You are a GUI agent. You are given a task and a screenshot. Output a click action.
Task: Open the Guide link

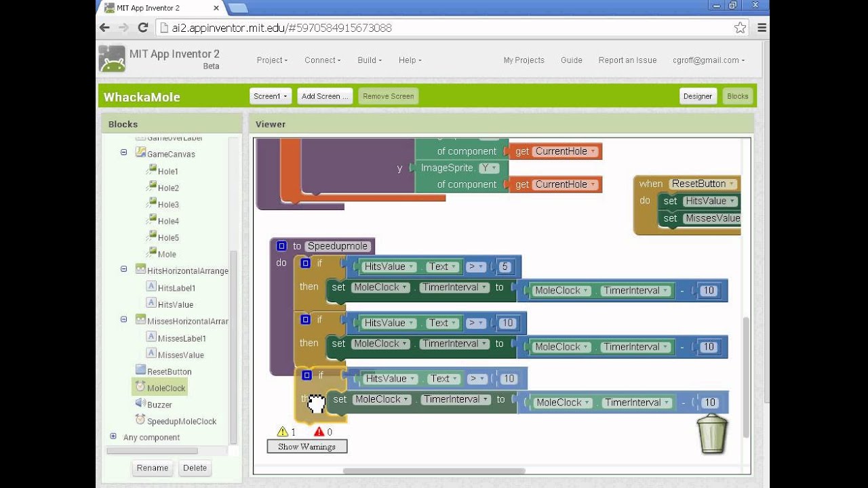tap(572, 60)
